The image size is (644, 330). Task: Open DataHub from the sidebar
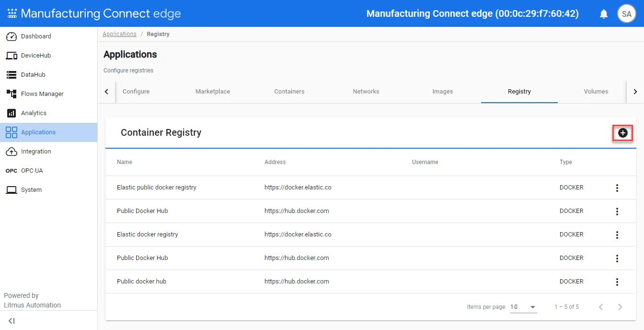pyautogui.click(x=48, y=75)
